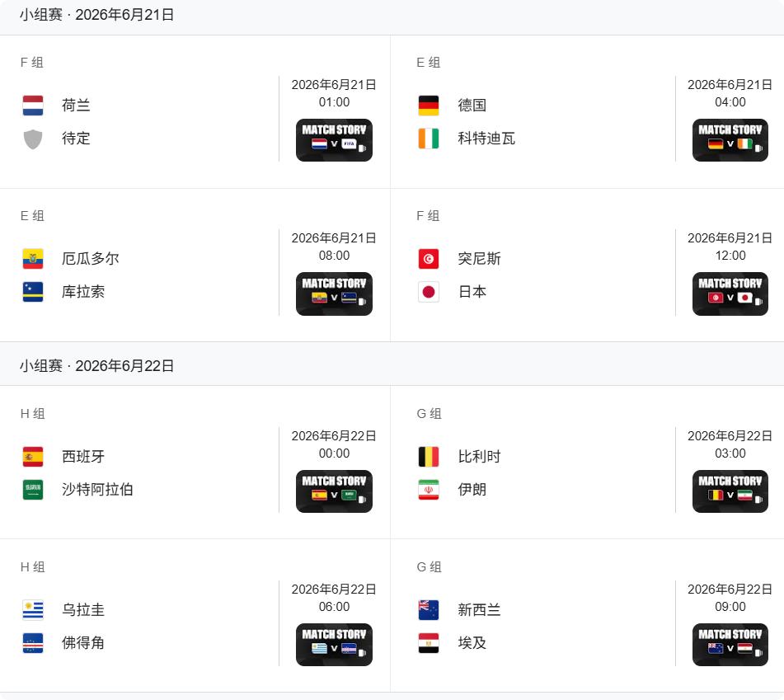Click the Saudi Arabia flag icon
The width and height of the screenshot is (784, 700).
click(x=33, y=490)
